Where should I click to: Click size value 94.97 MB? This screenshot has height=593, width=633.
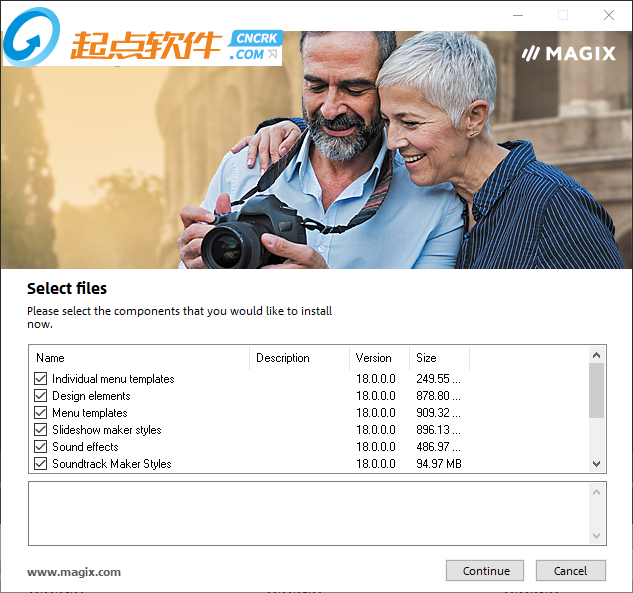tap(439, 464)
